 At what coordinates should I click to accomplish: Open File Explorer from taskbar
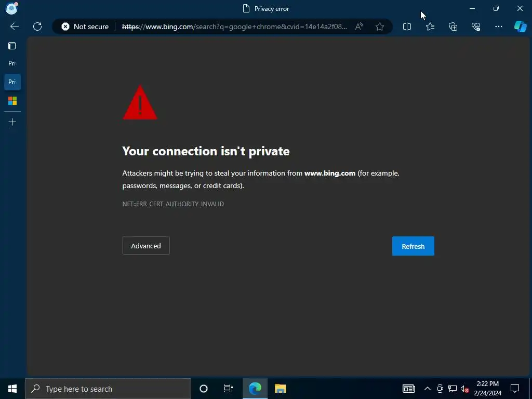click(x=280, y=389)
